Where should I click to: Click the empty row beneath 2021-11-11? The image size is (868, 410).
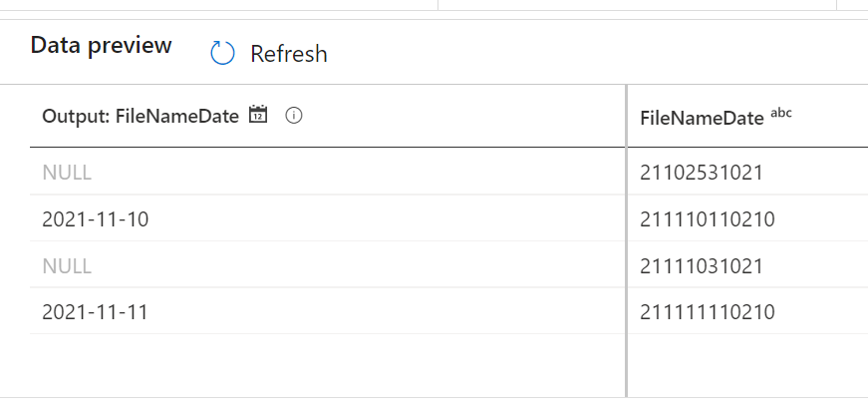point(327,366)
